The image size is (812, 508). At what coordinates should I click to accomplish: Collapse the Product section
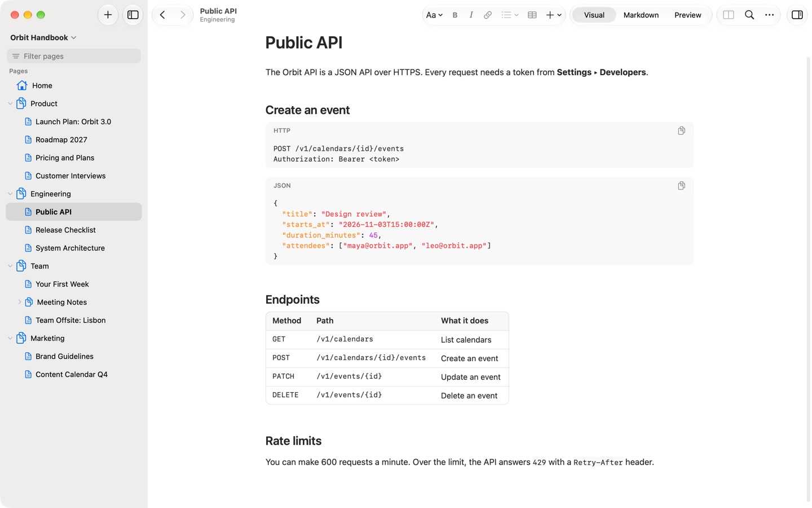tap(10, 104)
